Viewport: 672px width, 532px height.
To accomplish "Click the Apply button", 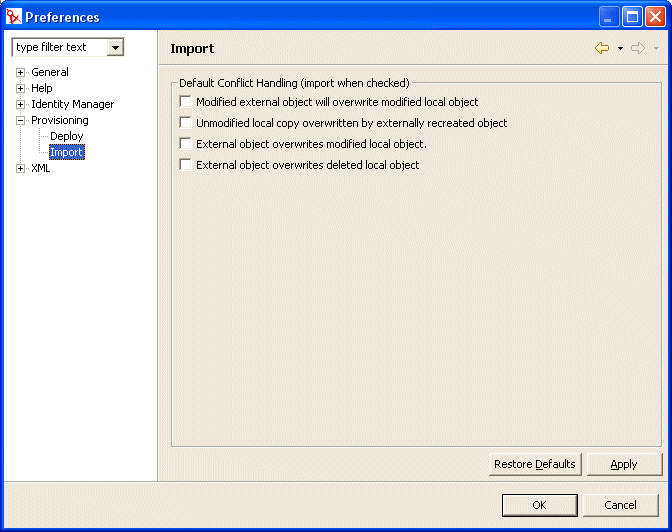I will [624, 464].
